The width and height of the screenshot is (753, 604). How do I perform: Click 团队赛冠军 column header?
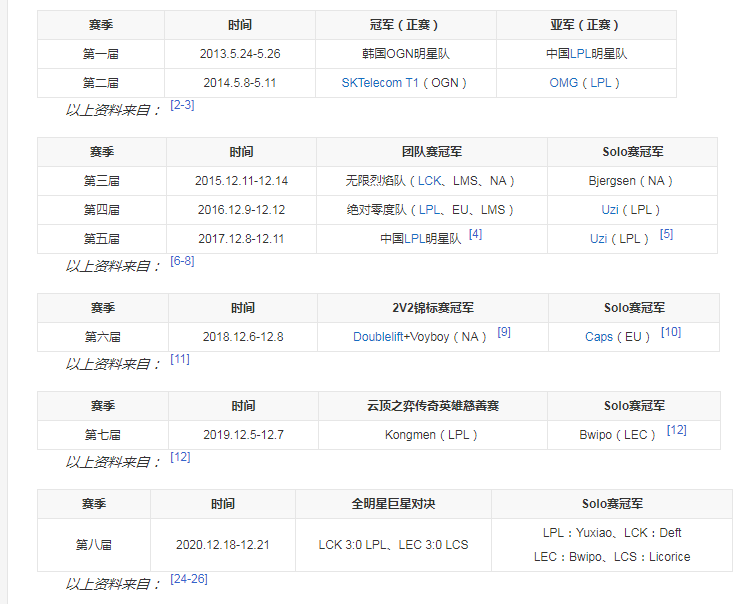coord(432,152)
